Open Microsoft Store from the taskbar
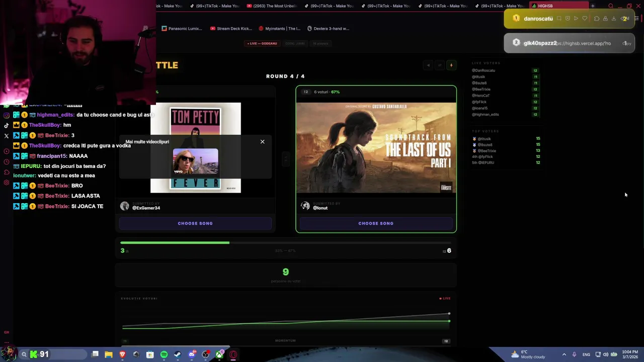 (x=150, y=354)
